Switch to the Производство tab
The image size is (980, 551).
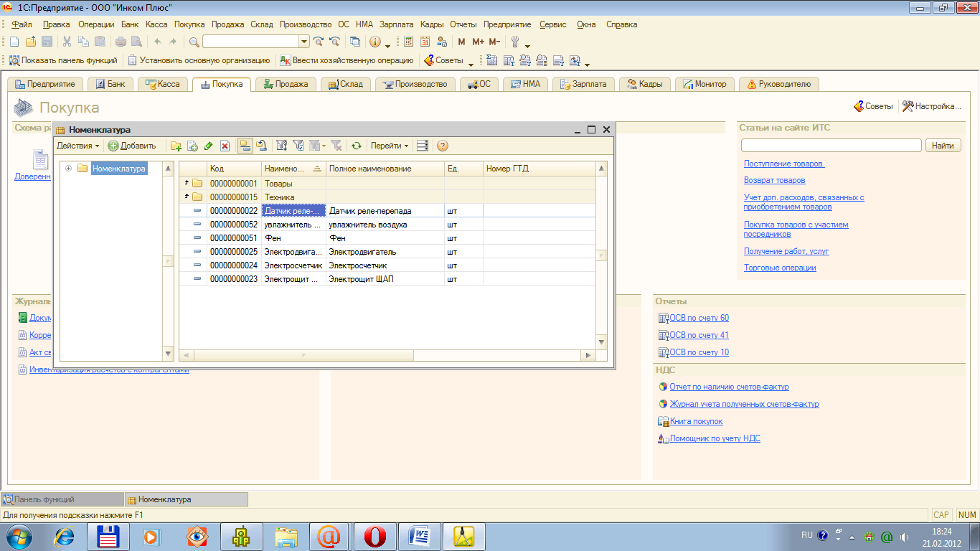[415, 84]
